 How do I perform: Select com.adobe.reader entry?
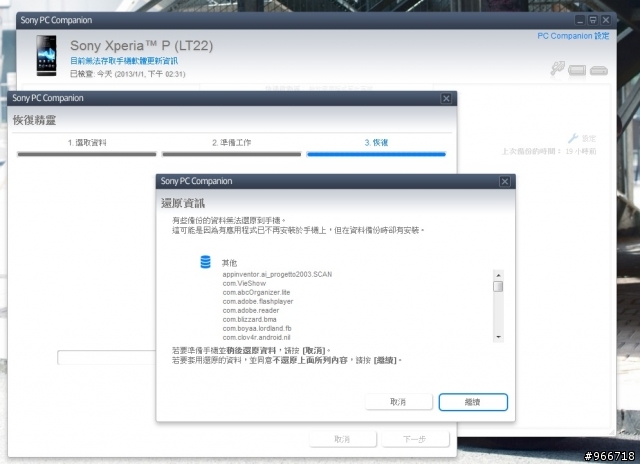click(251, 310)
